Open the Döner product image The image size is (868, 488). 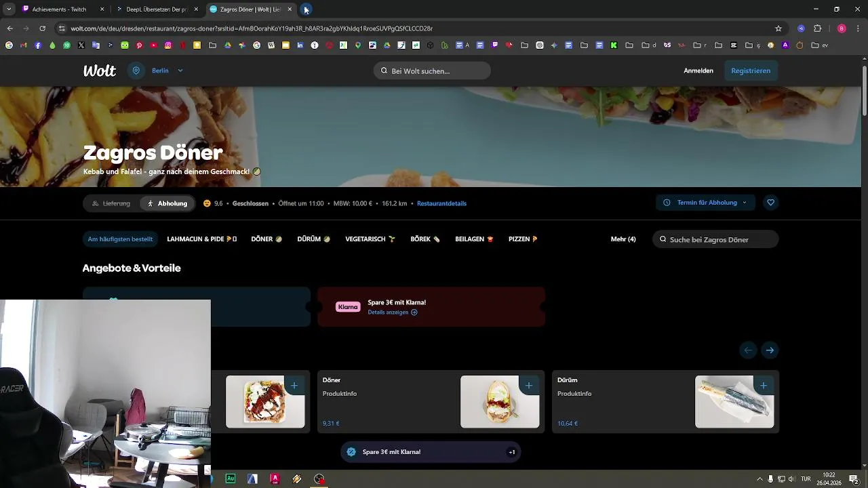tap(500, 402)
